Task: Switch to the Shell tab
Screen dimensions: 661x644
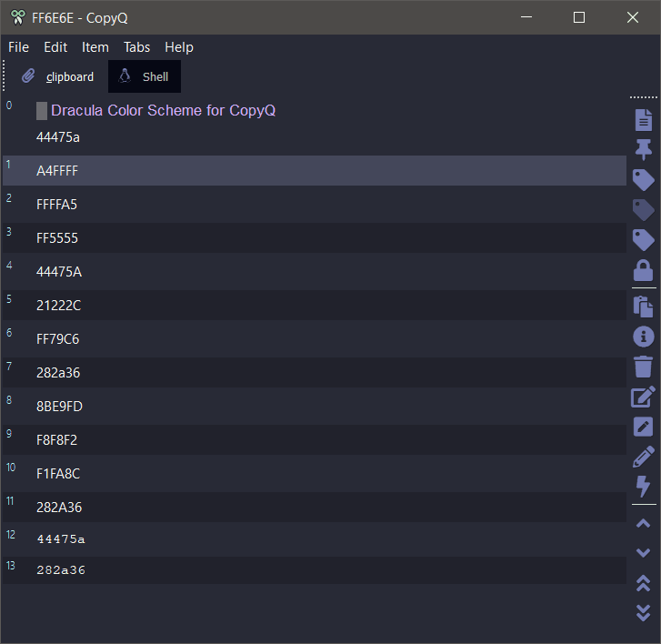Action: 145,76
